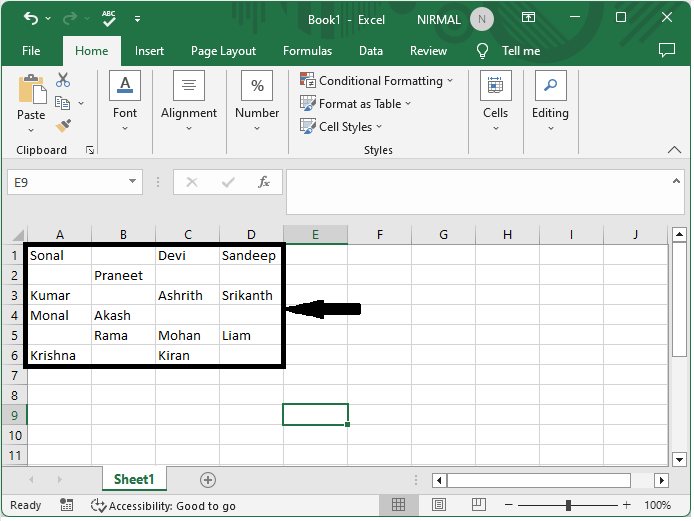The image size is (694, 521).
Task: Open Cell Styles gallery
Action: (341, 127)
